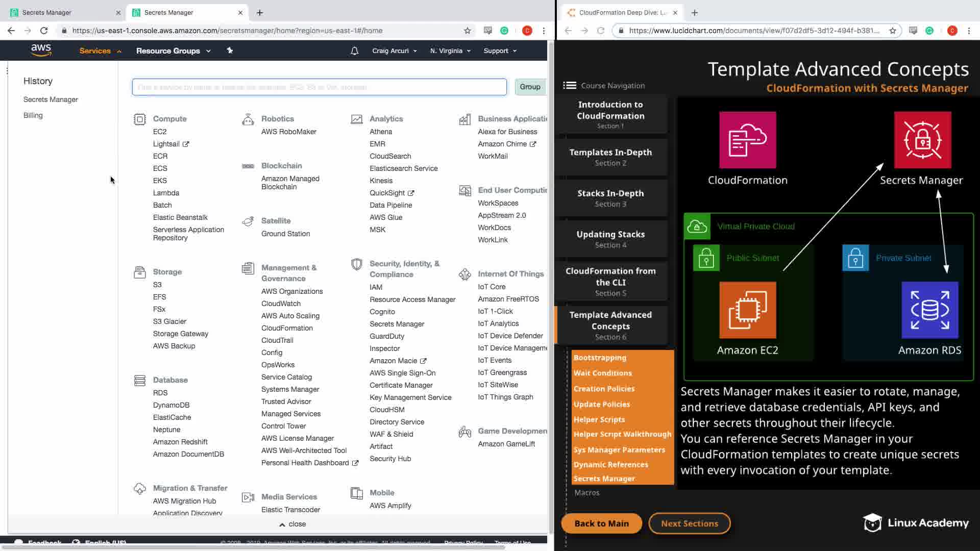Open the notifications bell icon

(x=354, y=51)
